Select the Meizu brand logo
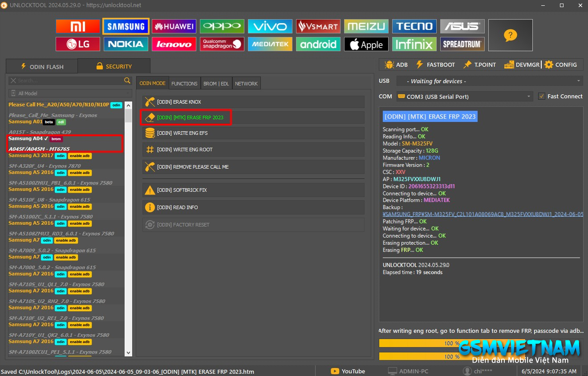Screen dimensions: 588x376 366,26
